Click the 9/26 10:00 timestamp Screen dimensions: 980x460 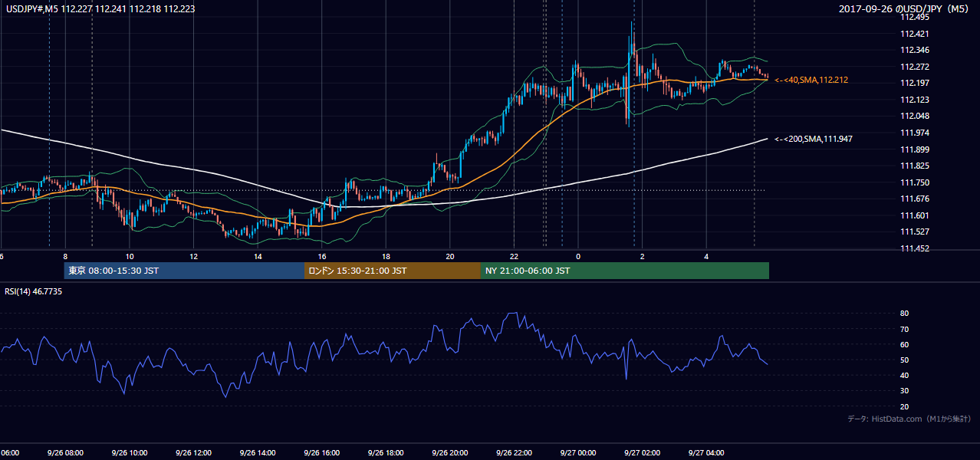pyautogui.click(x=129, y=452)
